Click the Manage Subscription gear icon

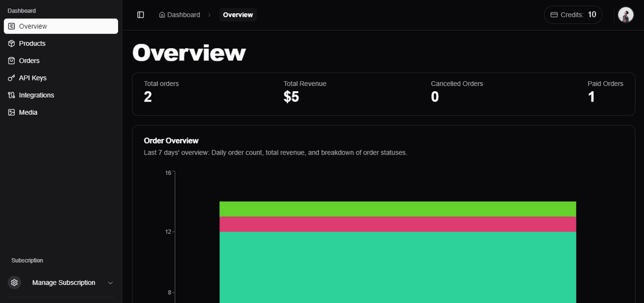tap(15, 283)
